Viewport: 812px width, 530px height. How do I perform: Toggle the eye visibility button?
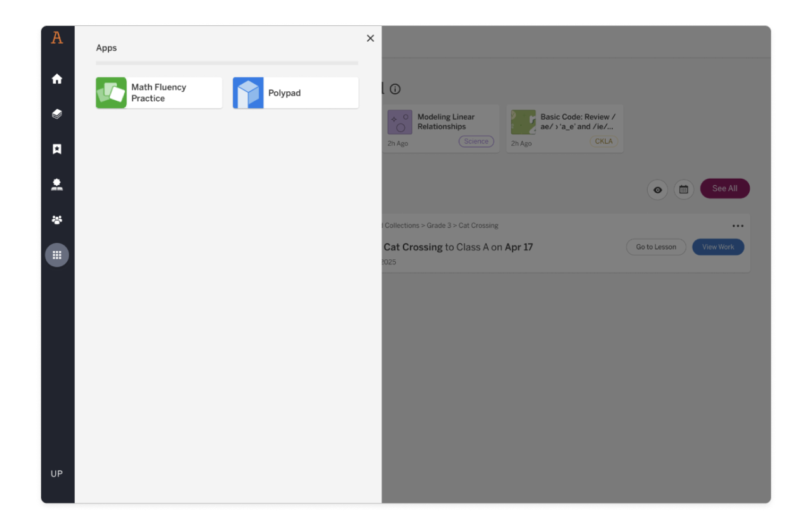[x=657, y=190]
